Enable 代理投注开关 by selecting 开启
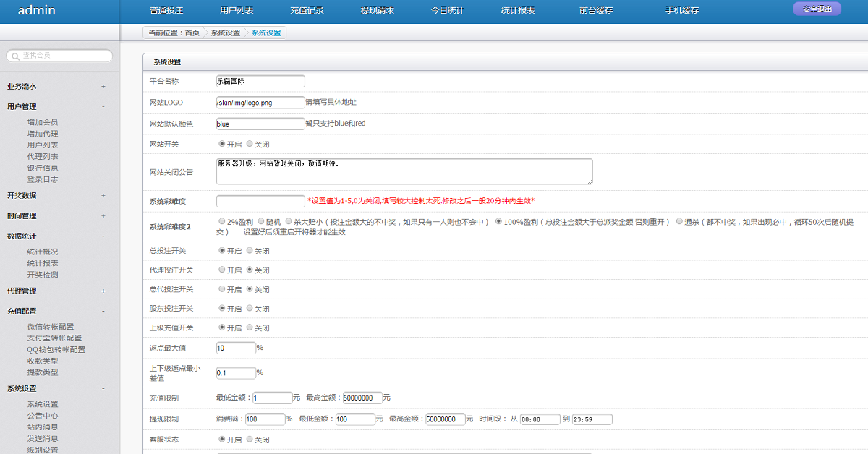This screenshot has height=454, width=868. tap(222, 270)
